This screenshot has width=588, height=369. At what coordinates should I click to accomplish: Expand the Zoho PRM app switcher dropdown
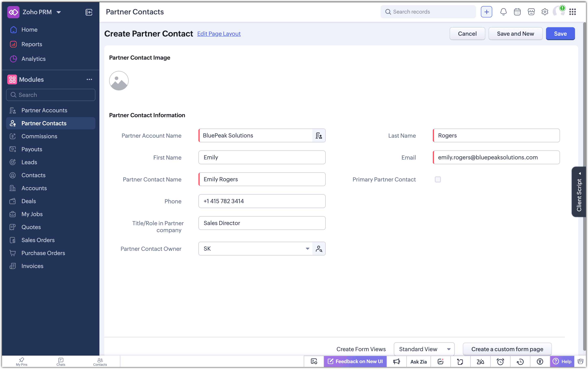click(x=59, y=12)
